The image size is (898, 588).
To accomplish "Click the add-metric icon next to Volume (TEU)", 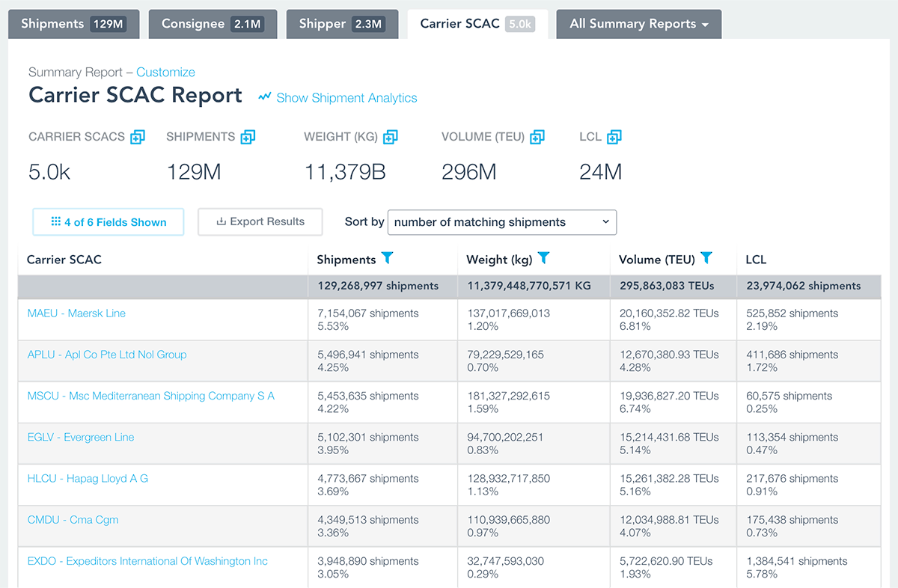I will click(537, 137).
